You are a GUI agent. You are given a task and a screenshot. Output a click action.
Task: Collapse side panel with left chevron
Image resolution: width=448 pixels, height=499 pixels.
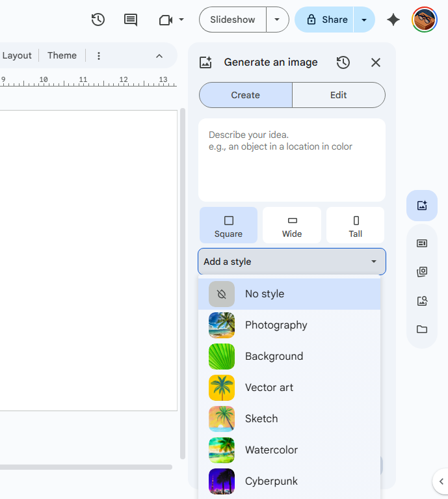click(441, 481)
